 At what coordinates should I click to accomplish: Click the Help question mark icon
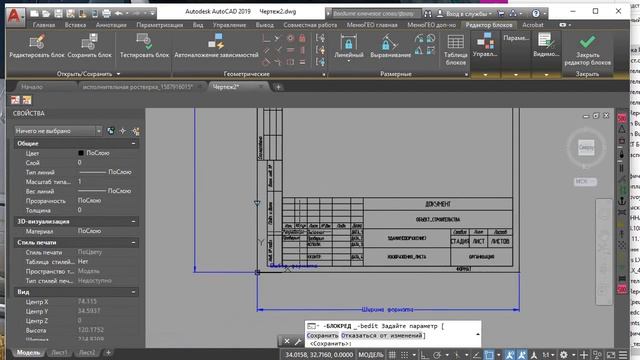pyautogui.click(x=536, y=13)
